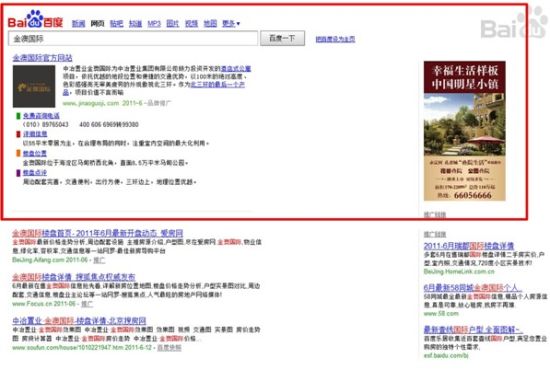Expand the 更多 dropdown

coord(231,23)
